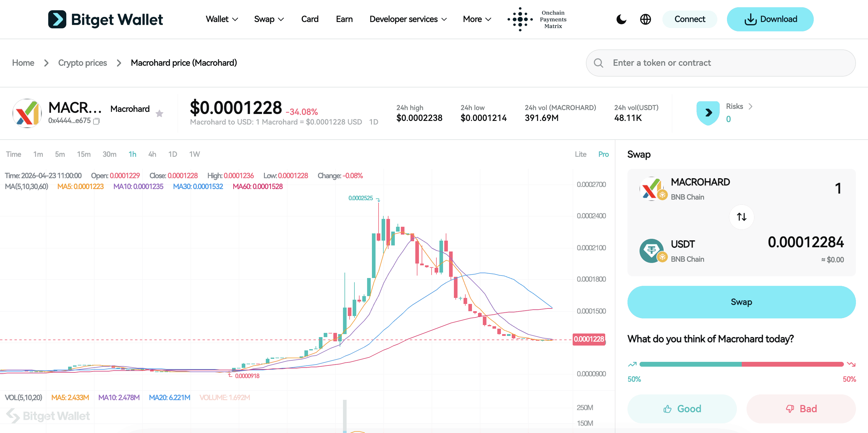Navigate to Crypto prices breadcrumb
The width and height of the screenshot is (868, 433).
pyautogui.click(x=82, y=63)
